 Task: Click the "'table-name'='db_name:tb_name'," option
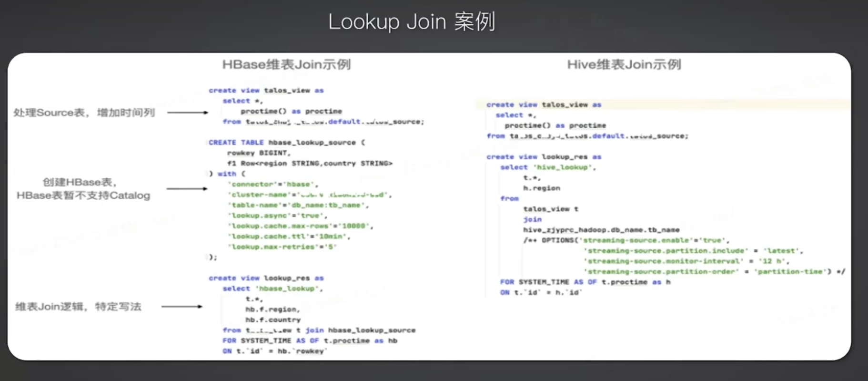tap(298, 205)
